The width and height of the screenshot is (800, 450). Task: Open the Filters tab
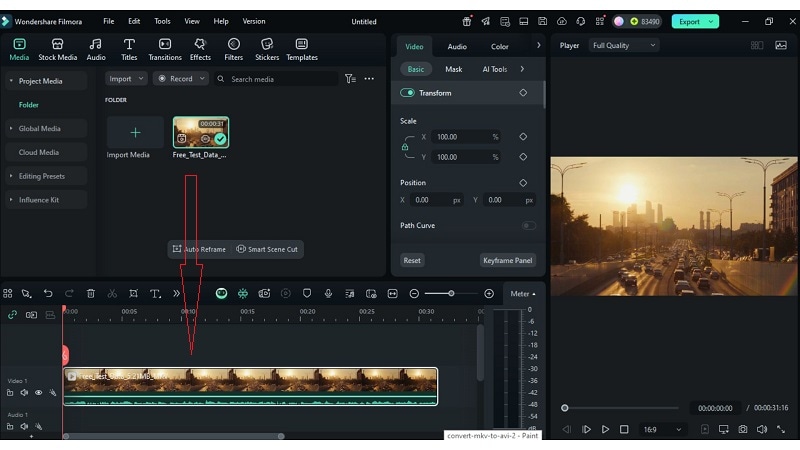(234, 49)
